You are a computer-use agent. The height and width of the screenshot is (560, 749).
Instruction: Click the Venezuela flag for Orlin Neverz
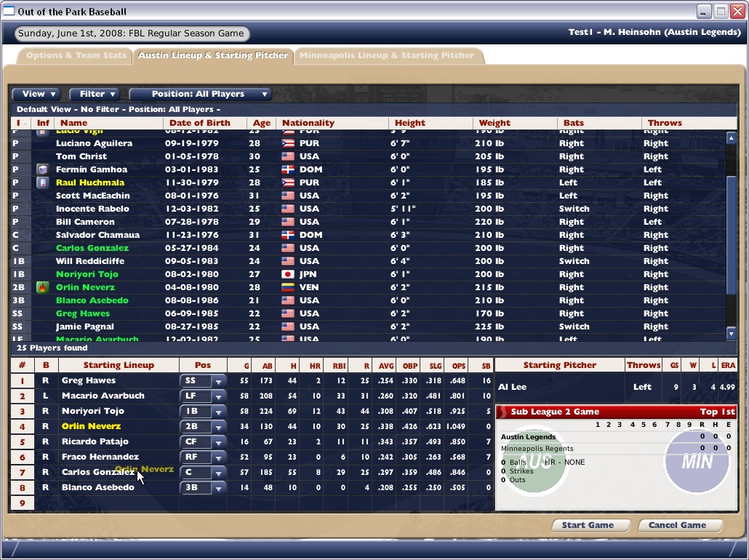pyautogui.click(x=288, y=287)
